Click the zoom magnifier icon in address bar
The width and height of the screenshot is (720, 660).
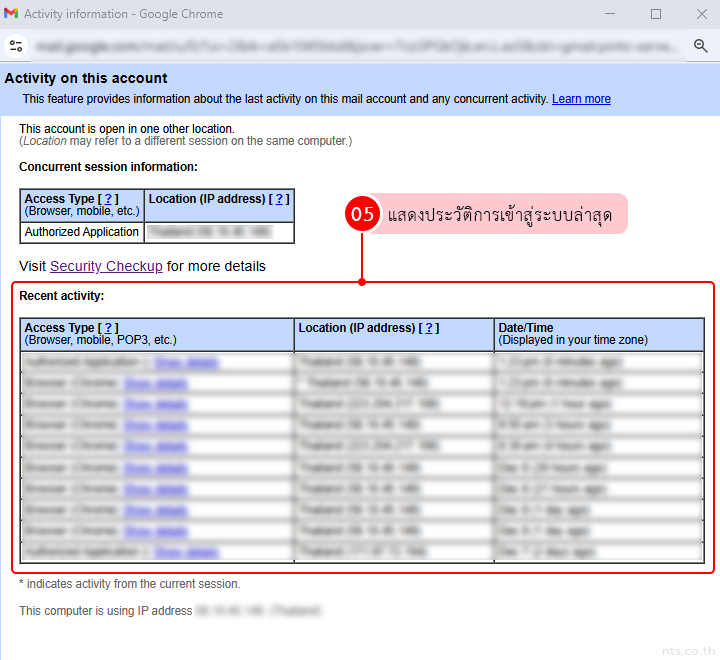(700, 46)
